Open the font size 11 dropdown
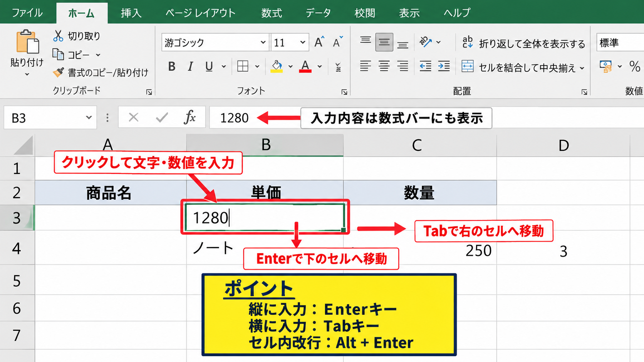The height and width of the screenshot is (362, 644). pyautogui.click(x=303, y=42)
